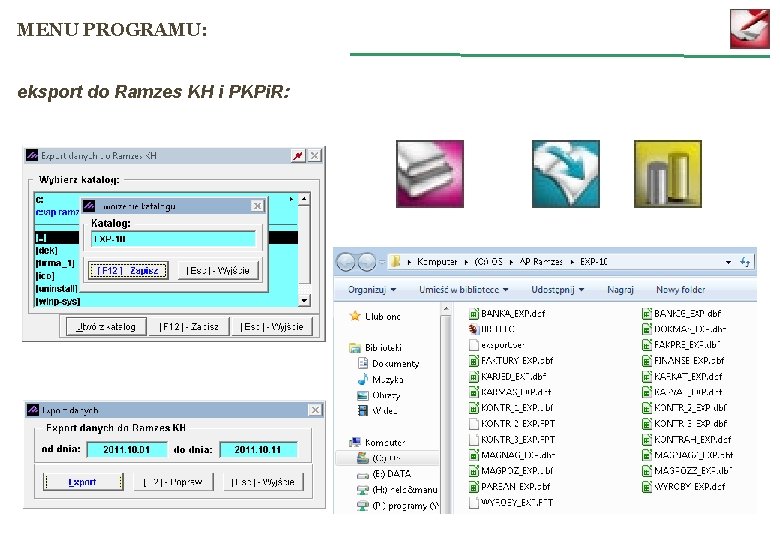780x540 pixels.
Task: Select Komputer in the navigation pane
Action: 378,442
